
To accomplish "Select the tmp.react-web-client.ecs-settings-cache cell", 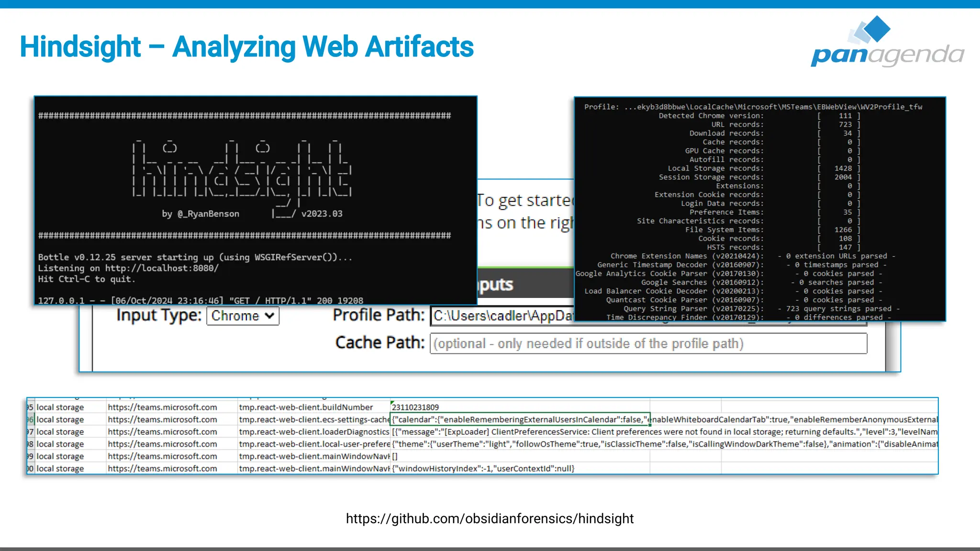I will pyautogui.click(x=314, y=419).
